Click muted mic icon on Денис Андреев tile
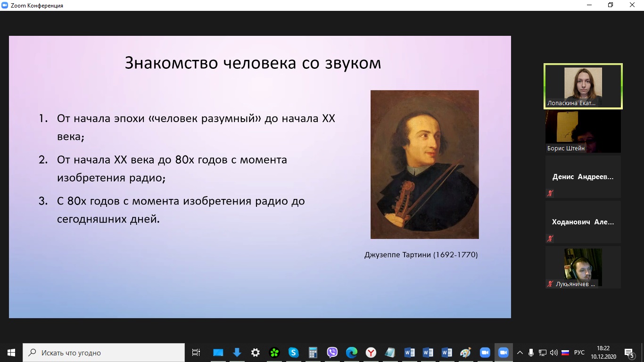 (550, 193)
